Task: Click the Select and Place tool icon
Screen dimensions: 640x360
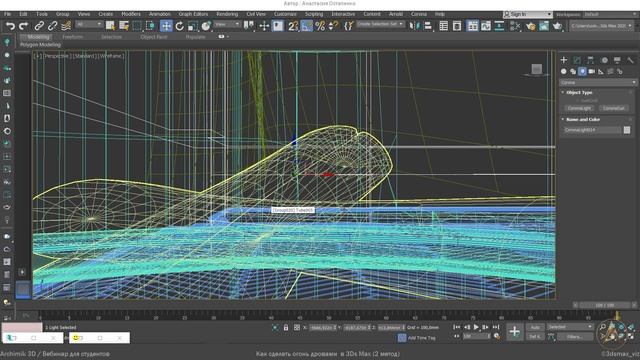Action: pyautogui.click(x=206, y=26)
